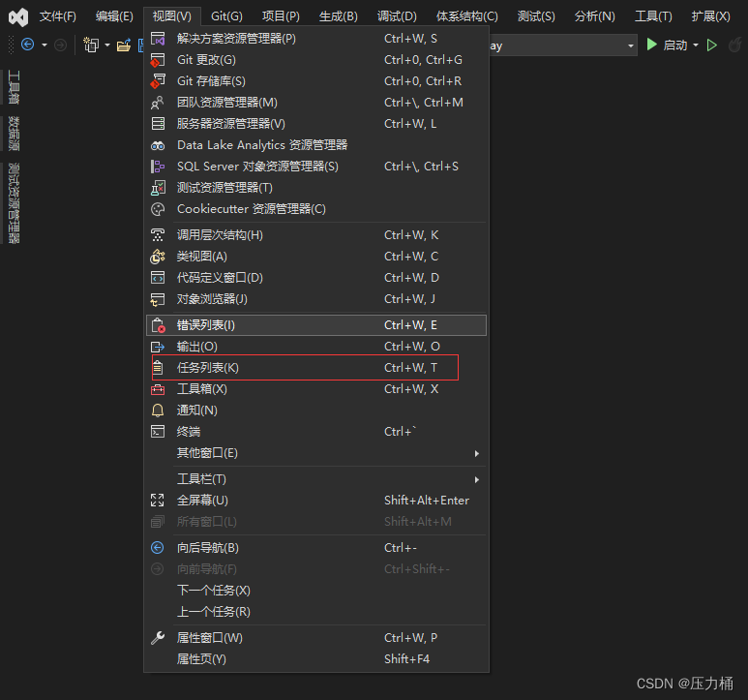Expand the 工具栏(T) submenu
748x700 pixels.
pyautogui.click(x=315, y=479)
